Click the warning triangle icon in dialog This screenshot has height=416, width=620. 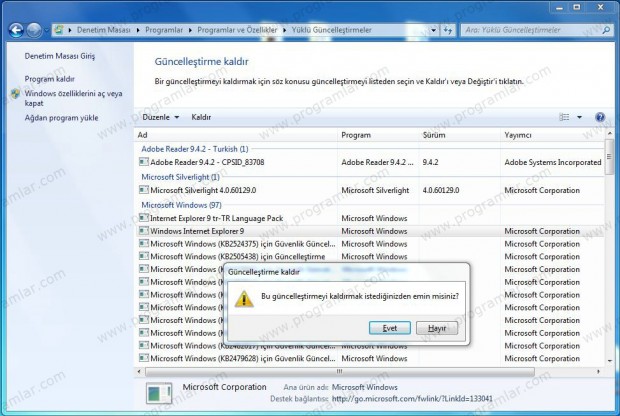(244, 298)
